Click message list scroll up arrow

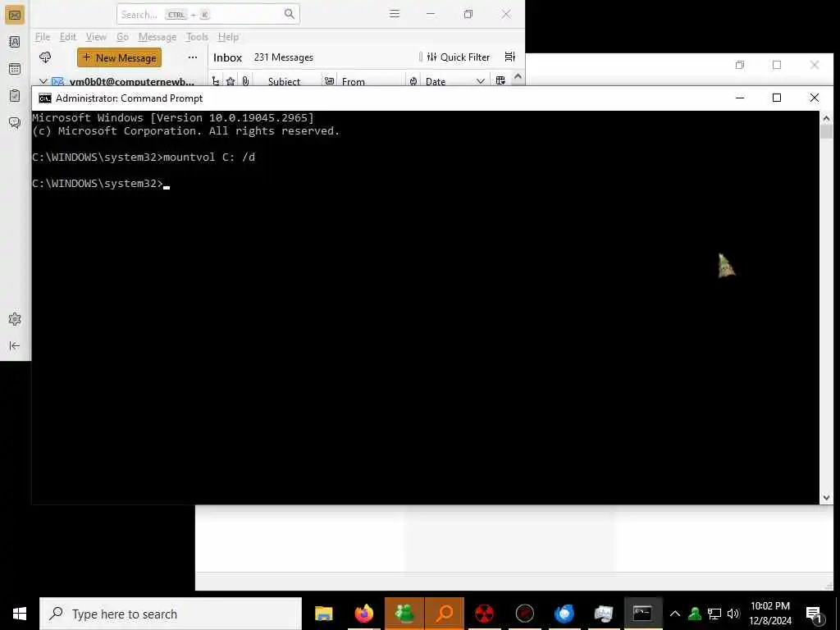[518, 76]
